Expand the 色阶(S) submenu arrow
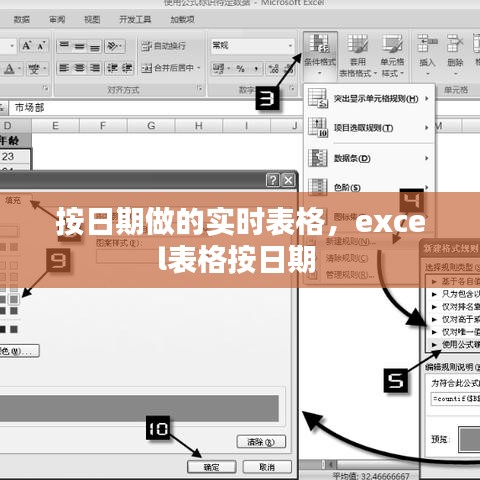Image resolution: width=480 pixels, height=480 pixels. pos(427,187)
